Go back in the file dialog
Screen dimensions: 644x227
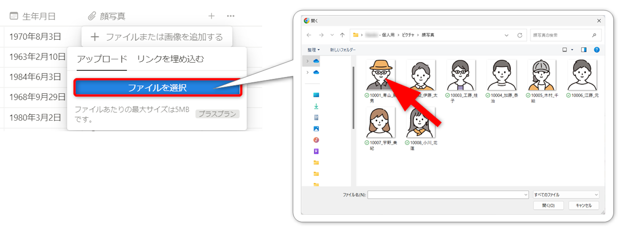(x=309, y=35)
